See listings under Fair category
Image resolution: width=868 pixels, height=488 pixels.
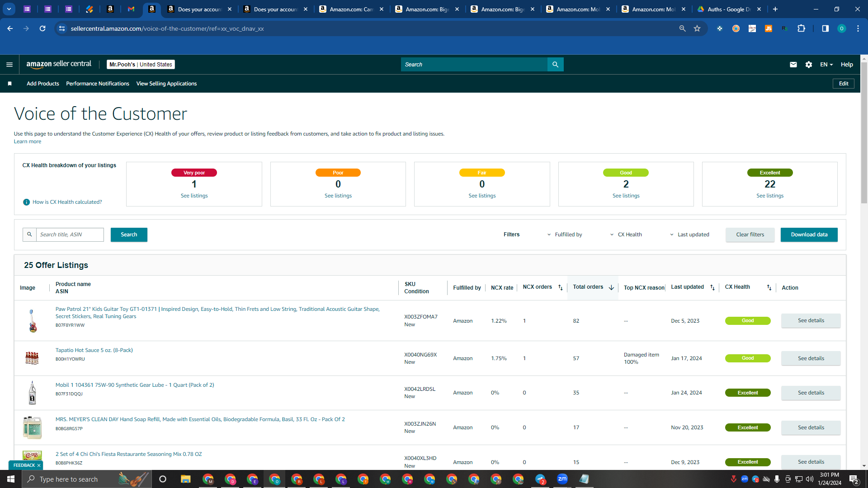click(x=482, y=196)
